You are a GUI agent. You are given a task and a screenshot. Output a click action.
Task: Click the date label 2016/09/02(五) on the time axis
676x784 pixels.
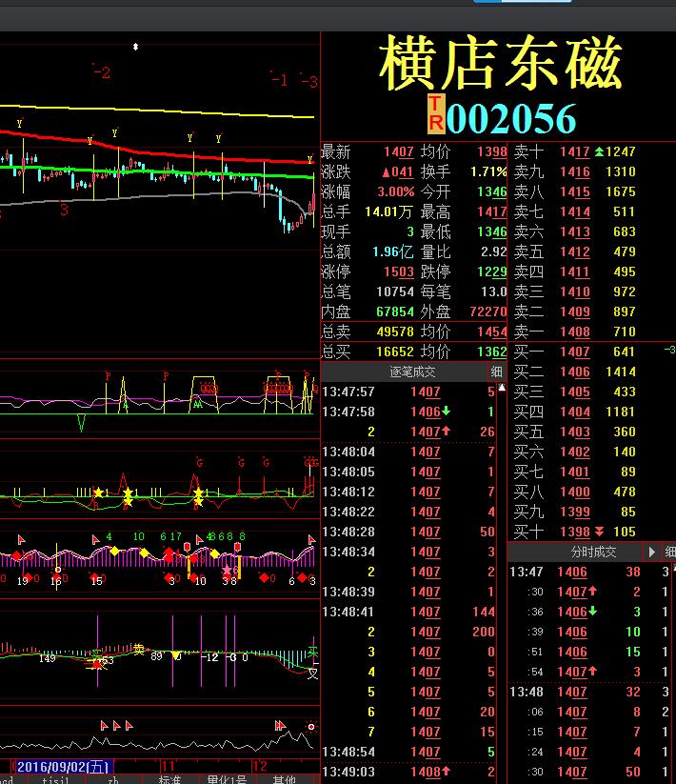coord(63,767)
